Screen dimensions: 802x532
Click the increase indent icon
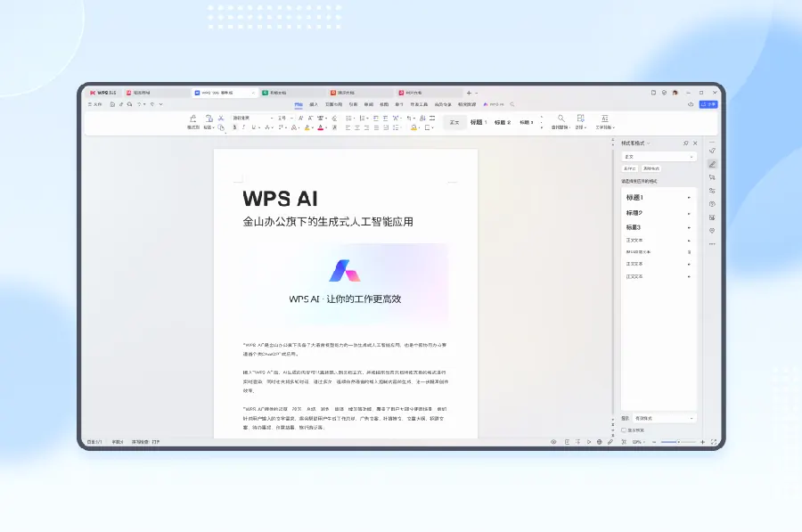(385, 119)
